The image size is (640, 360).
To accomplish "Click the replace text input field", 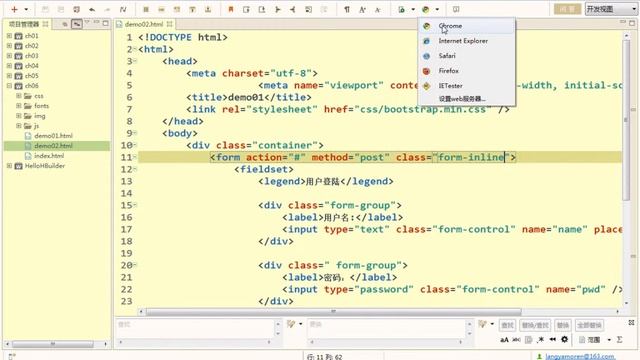I will (388, 329).
